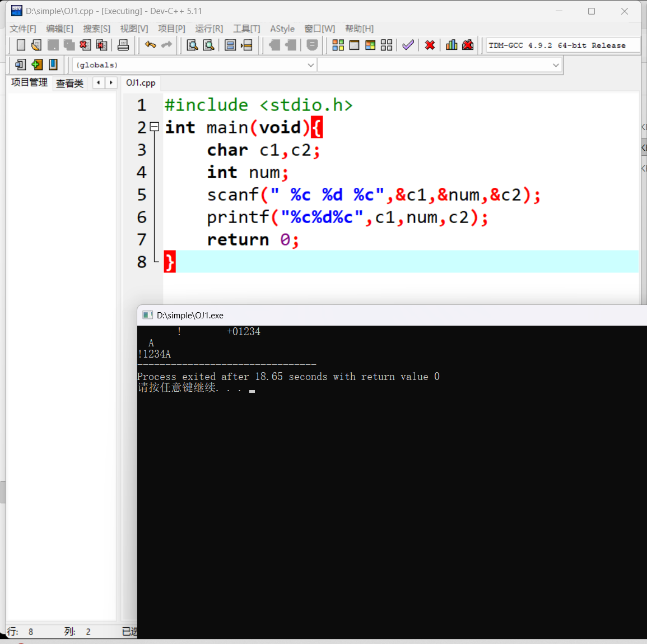The height and width of the screenshot is (644, 647).
Task: Click the greyed Indent toolbar icon
Action: 291,45
